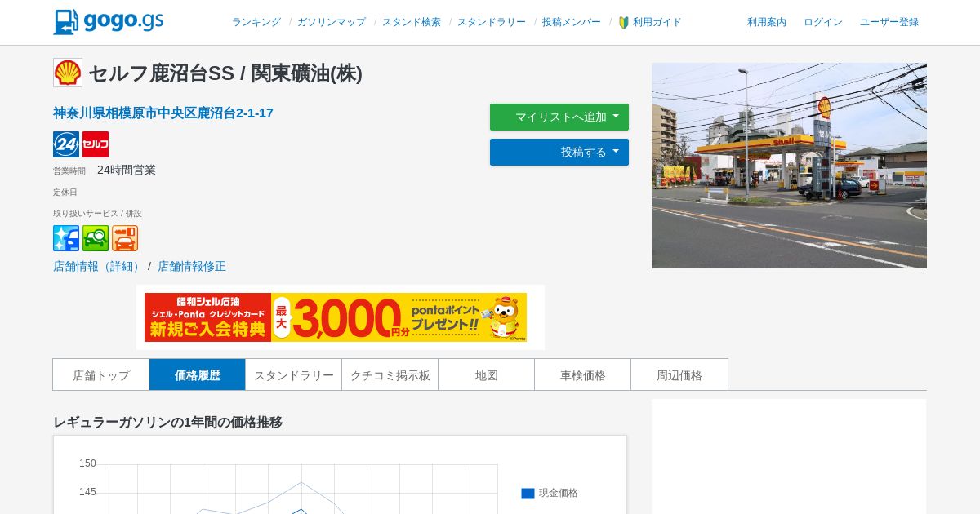
Task: Click the green vehicle inspection service icon
Action: 96,238
